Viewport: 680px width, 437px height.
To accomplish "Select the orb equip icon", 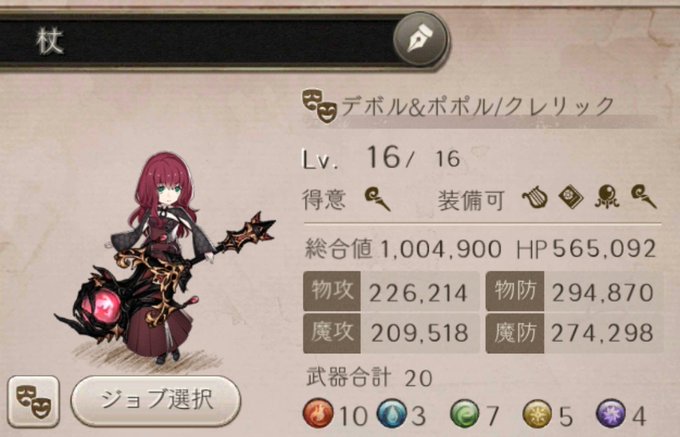I will tap(606, 197).
